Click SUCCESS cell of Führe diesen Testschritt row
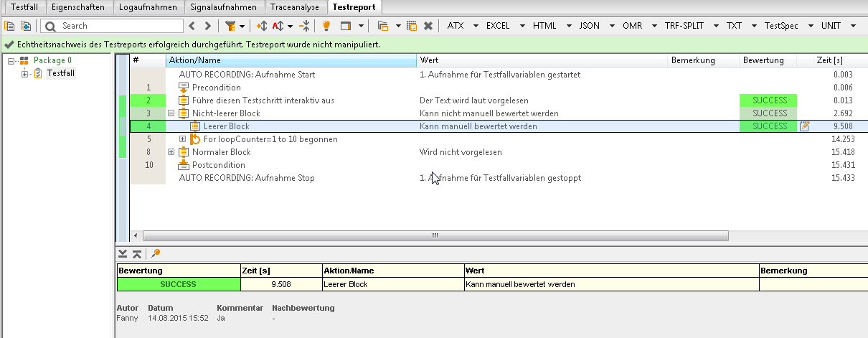 [x=768, y=100]
